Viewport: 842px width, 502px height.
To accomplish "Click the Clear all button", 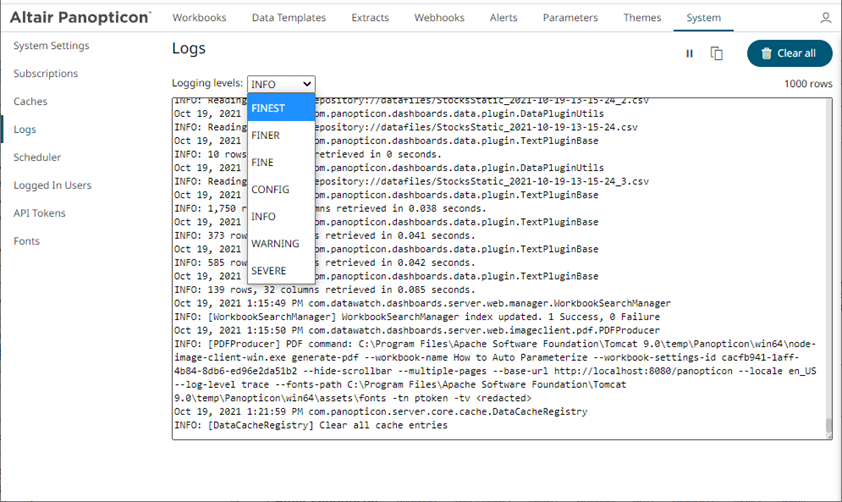I will click(x=789, y=54).
